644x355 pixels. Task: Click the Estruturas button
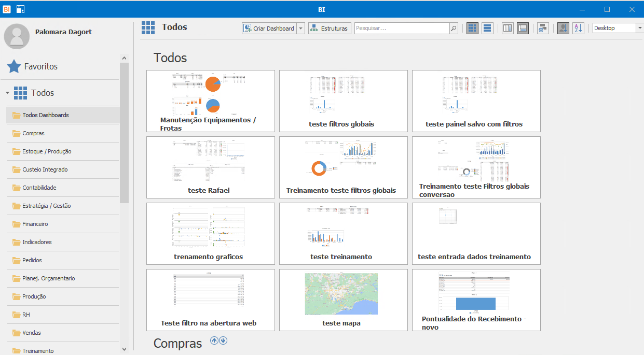(x=330, y=29)
